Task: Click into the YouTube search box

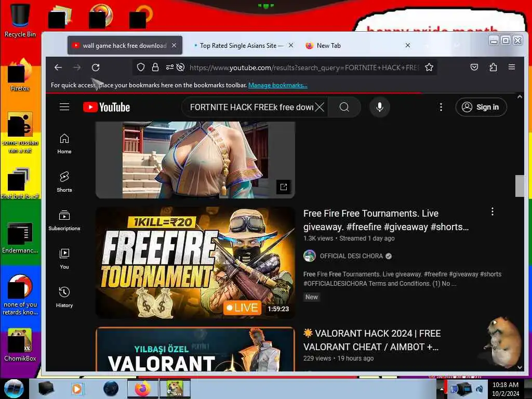Action: click(x=251, y=107)
